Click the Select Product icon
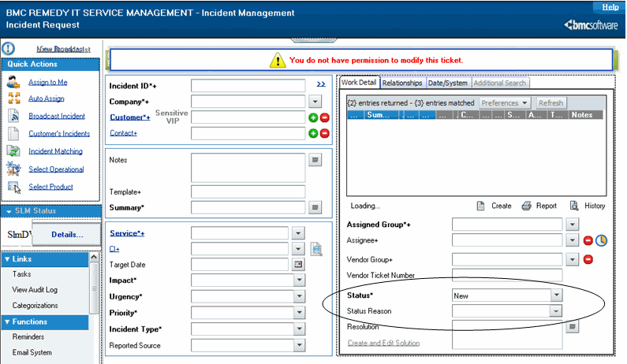The height and width of the screenshot is (364, 627). pos(14,187)
